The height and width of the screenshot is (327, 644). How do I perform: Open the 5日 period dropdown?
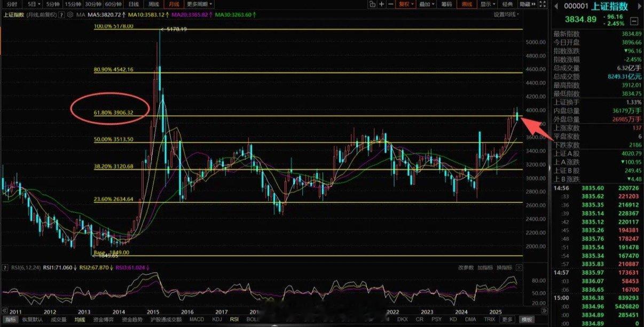tap(34, 4)
